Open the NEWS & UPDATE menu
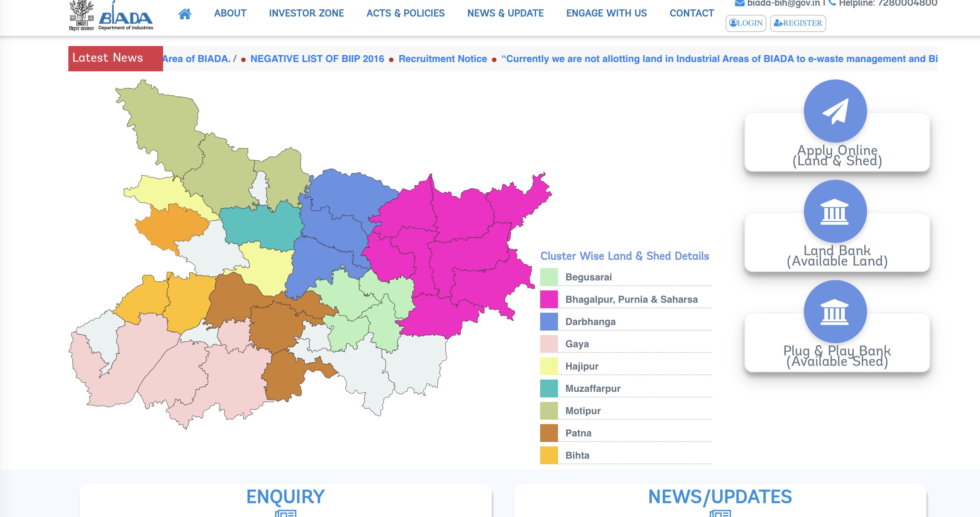 [505, 13]
